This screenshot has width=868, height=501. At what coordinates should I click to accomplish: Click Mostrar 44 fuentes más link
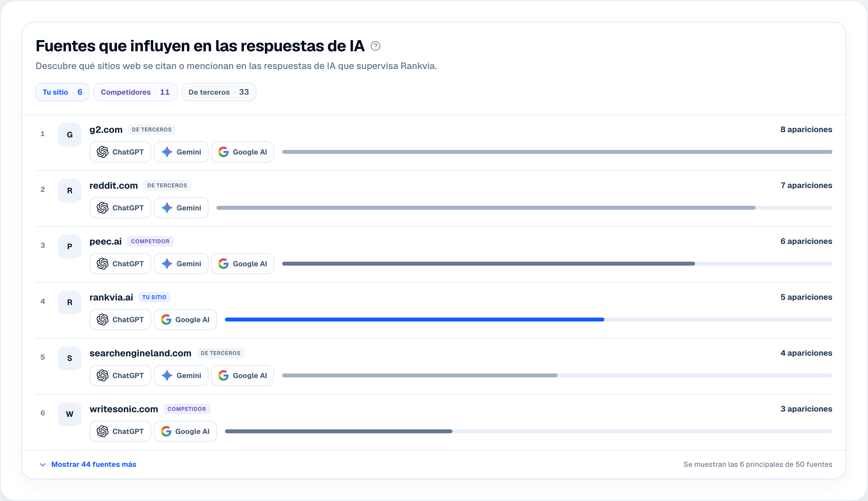[x=94, y=465]
